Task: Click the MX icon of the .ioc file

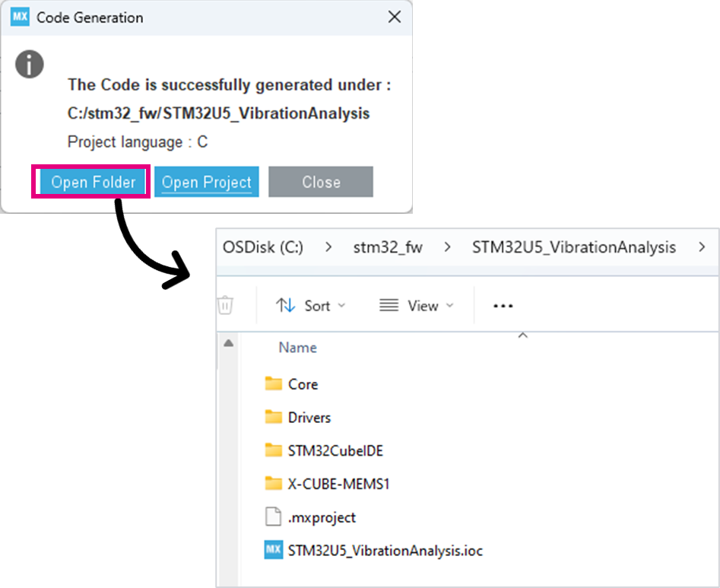Action: point(274,550)
